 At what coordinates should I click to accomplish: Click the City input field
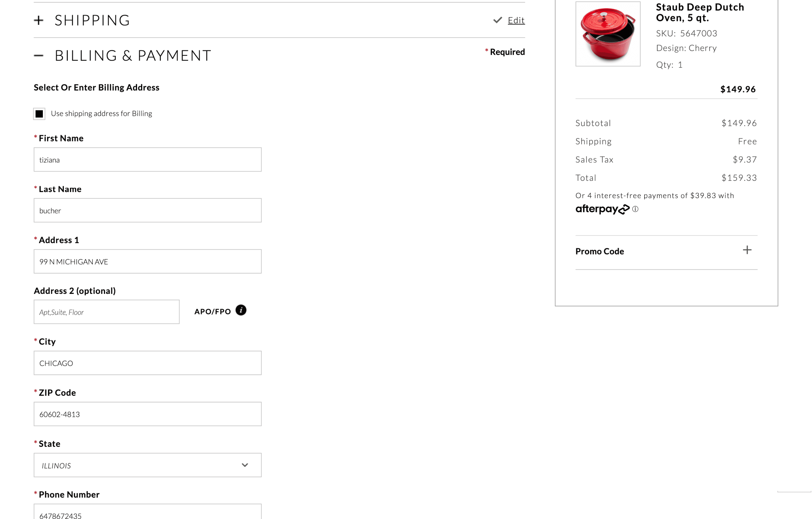point(147,363)
